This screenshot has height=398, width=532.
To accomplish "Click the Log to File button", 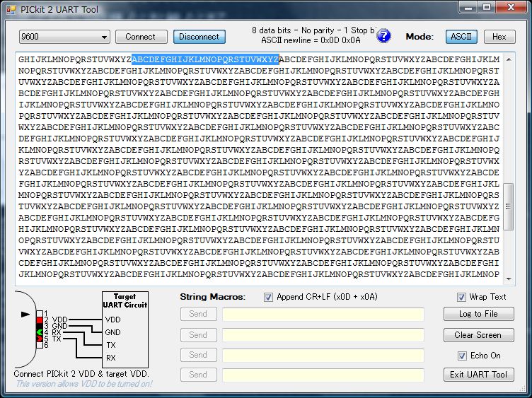I will pos(478,314).
